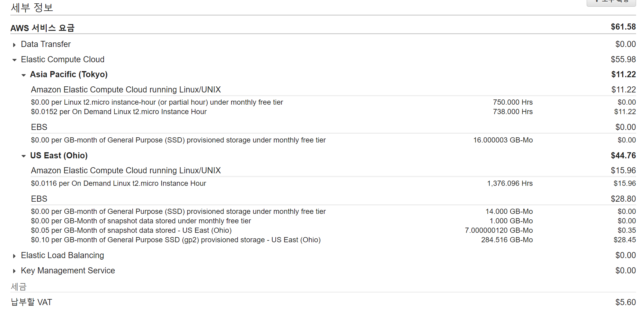Click the 284.516 GB-Mo value

507,240
